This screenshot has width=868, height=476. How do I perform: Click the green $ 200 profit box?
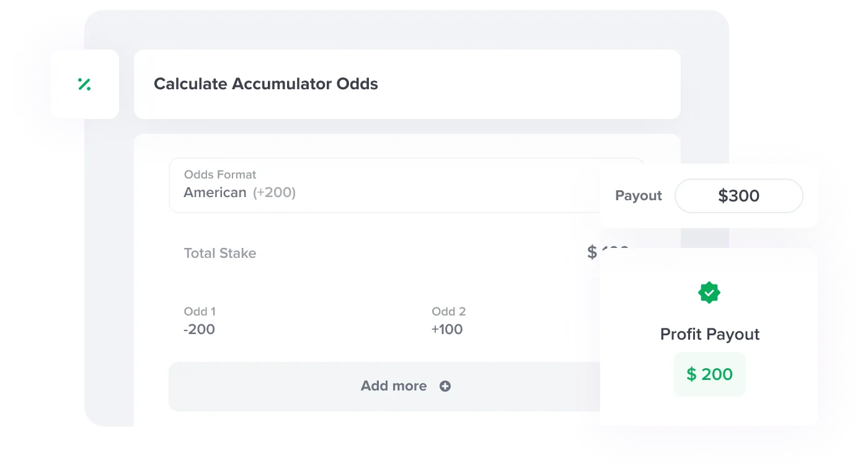[710, 374]
